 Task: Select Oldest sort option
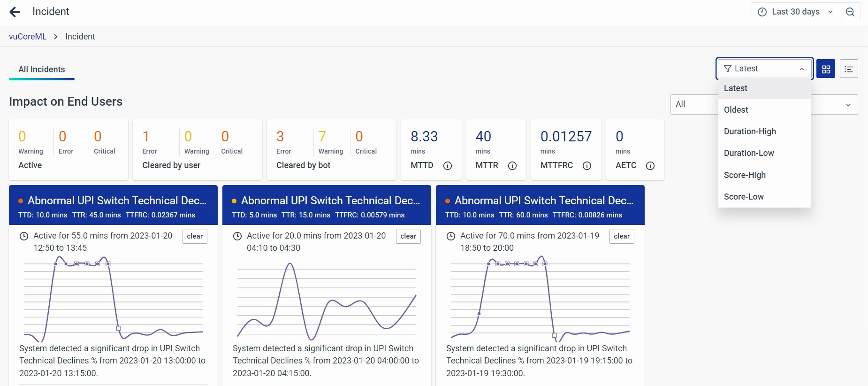tap(736, 110)
